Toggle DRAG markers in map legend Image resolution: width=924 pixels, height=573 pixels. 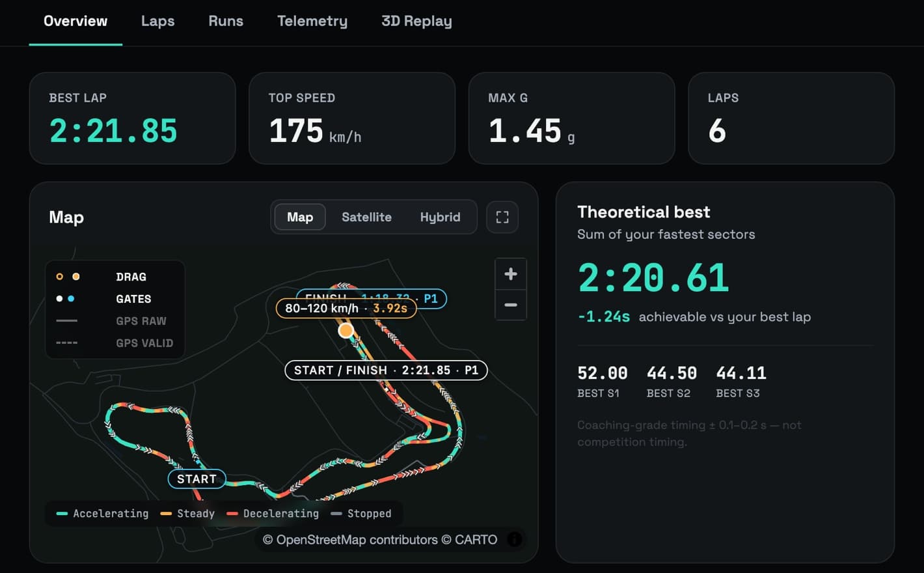(x=115, y=277)
